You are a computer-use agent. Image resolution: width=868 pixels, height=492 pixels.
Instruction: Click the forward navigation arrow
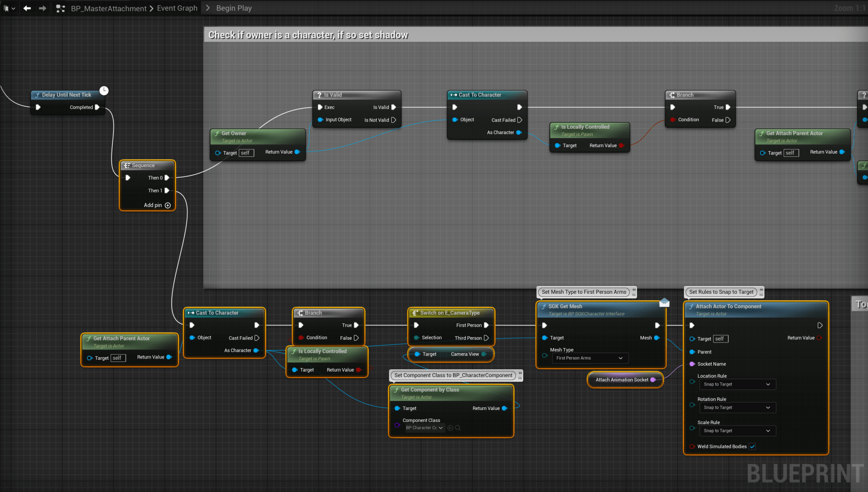(x=42, y=8)
